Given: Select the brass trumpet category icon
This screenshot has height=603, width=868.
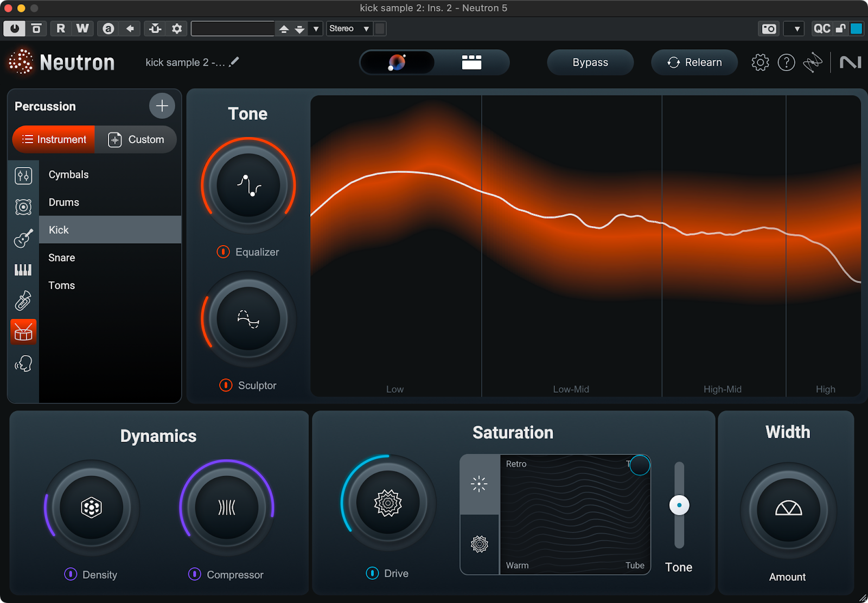Looking at the screenshot, I should 23,300.
